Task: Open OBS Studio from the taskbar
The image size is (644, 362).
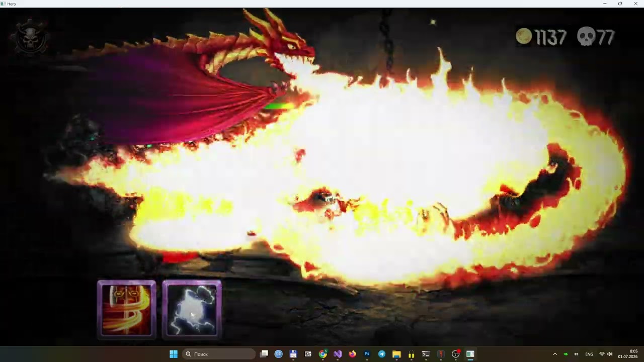Action: pos(455,354)
